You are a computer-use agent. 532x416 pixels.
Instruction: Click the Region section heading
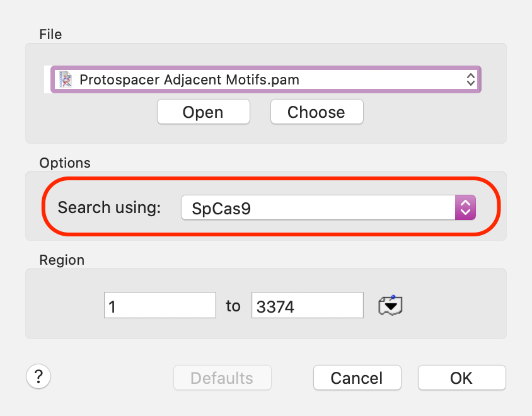tap(62, 260)
